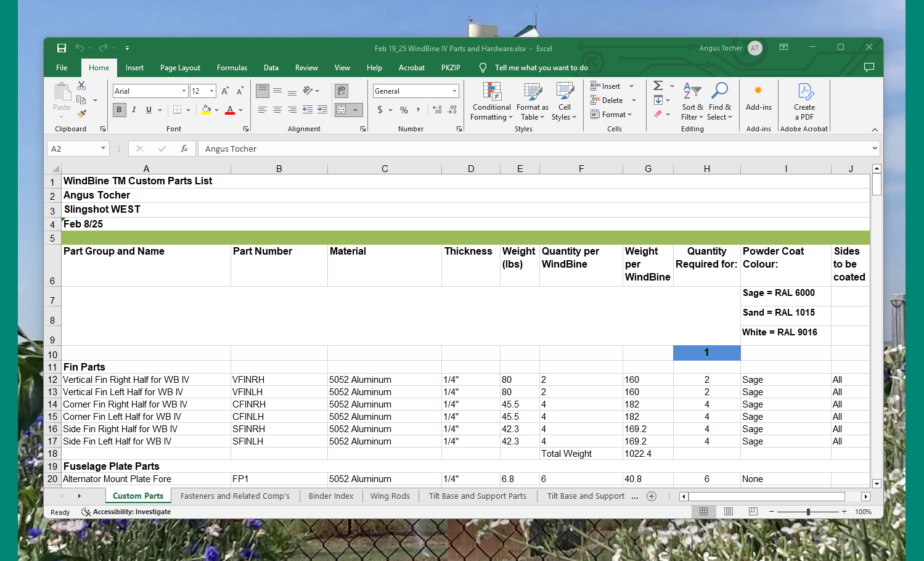This screenshot has height=561, width=924.
Task: Apply comma style number format
Action: click(x=419, y=110)
